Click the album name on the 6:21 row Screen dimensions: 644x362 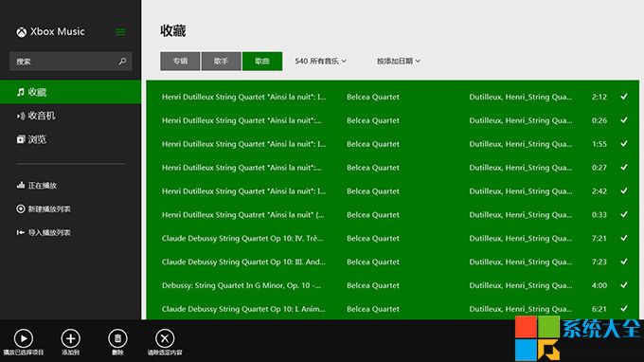tap(521, 309)
